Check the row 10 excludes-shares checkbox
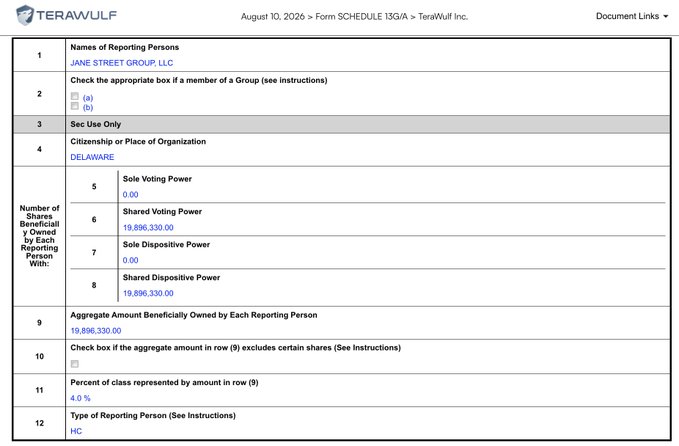The width and height of the screenshot is (679, 446). click(75, 364)
